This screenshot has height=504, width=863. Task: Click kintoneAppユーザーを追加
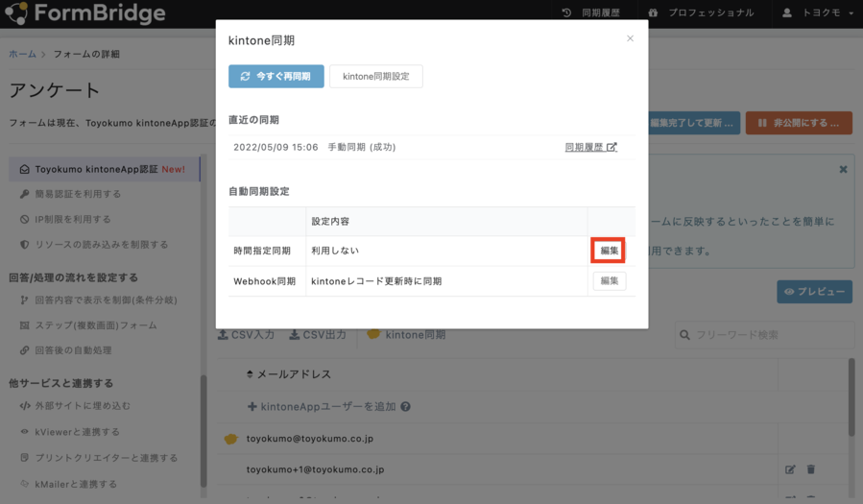(x=322, y=407)
